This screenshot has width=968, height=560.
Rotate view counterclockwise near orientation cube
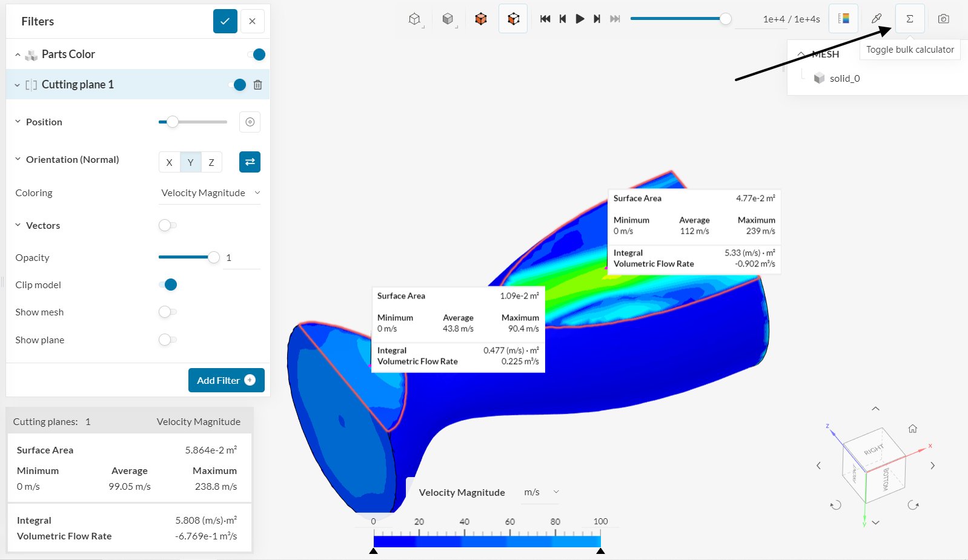835,505
